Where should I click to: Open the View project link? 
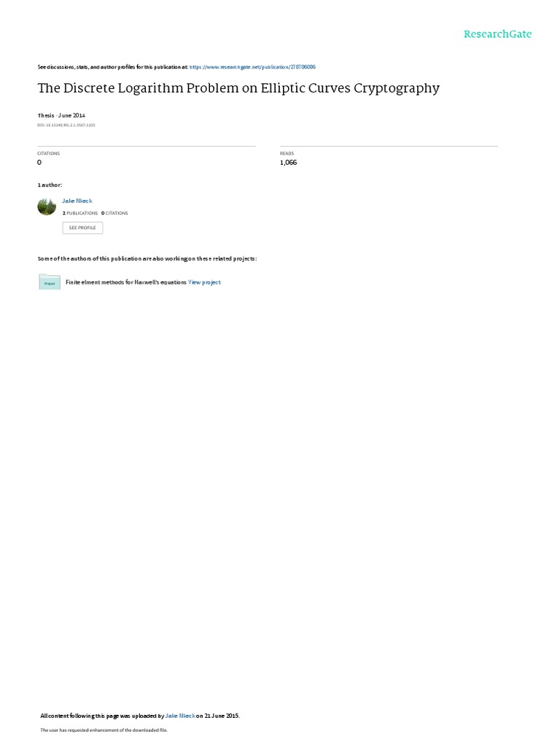(x=204, y=282)
